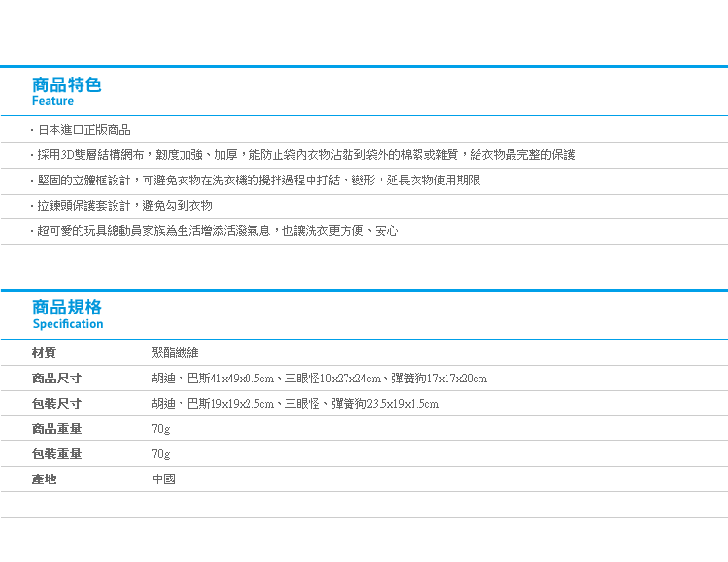
Task: Select the 70g value in 商品重量 row
Action: point(161,429)
